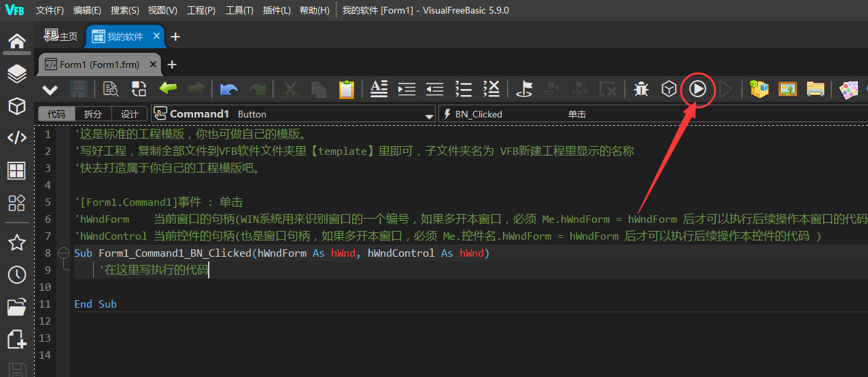Switch to 代码 code view
This screenshot has width=868, height=377.
pyautogui.click(x=56, y=114)
